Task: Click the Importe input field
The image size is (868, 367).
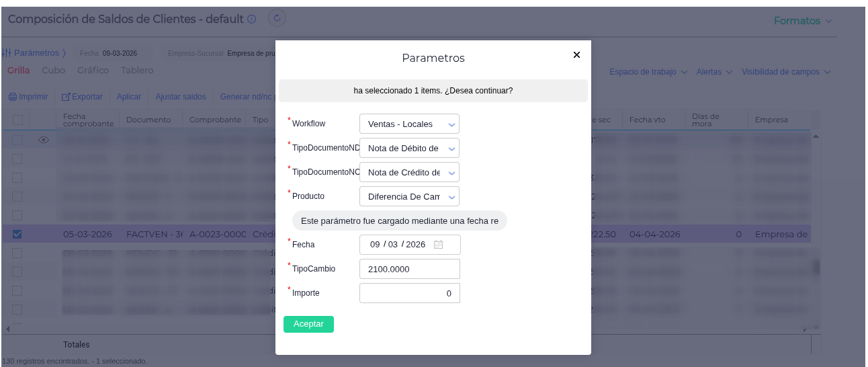Action: tap(409, 293)
